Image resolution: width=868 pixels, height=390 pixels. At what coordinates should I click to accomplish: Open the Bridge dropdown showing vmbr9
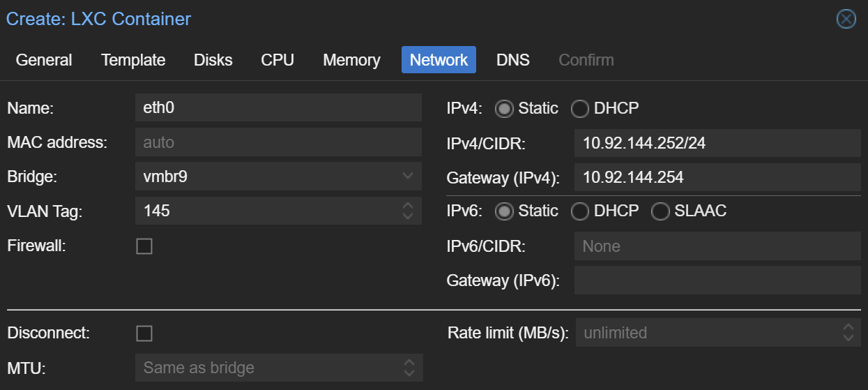click(x=408, y=177)
